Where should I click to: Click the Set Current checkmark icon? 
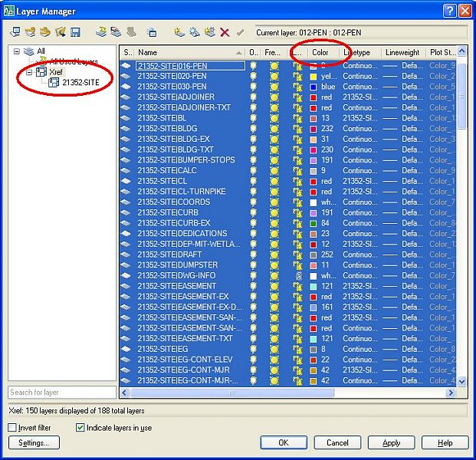[x=240, y=32]
